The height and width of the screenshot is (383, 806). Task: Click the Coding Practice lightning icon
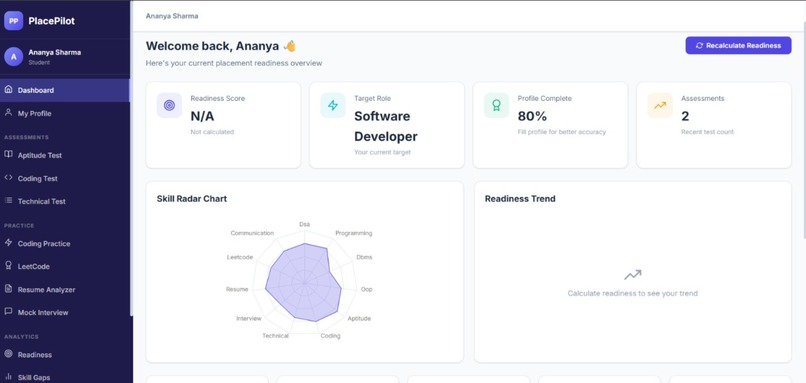click(8, 243)
